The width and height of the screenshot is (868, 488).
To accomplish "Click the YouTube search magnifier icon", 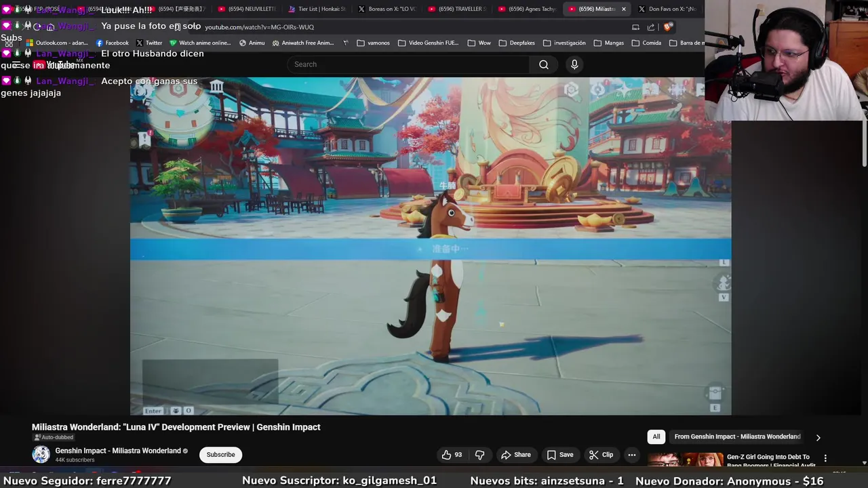I will pos(543,64).
